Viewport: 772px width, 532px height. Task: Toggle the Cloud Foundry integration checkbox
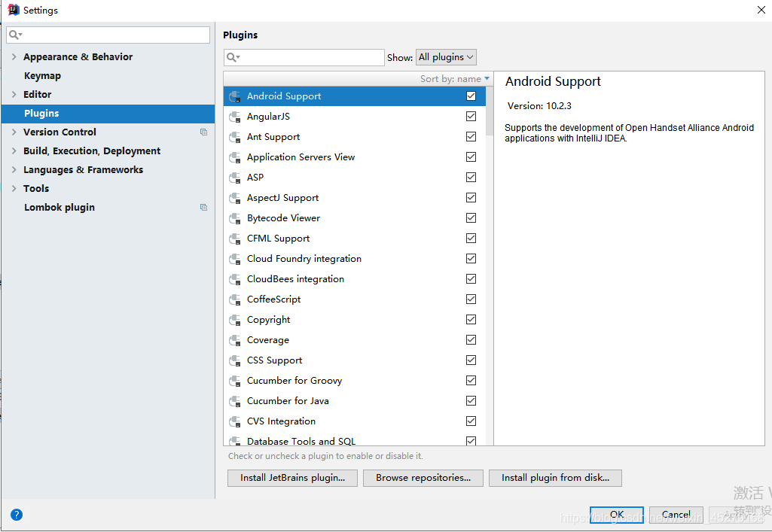(x=471, y=258)
